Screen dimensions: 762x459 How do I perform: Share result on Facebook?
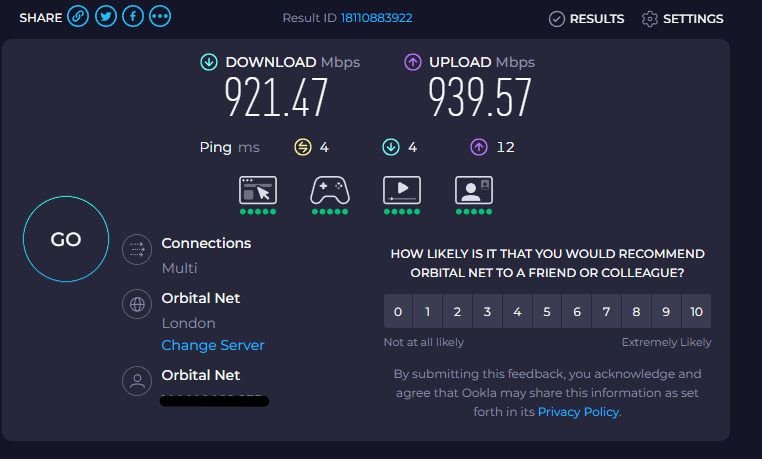click(133, 17)
